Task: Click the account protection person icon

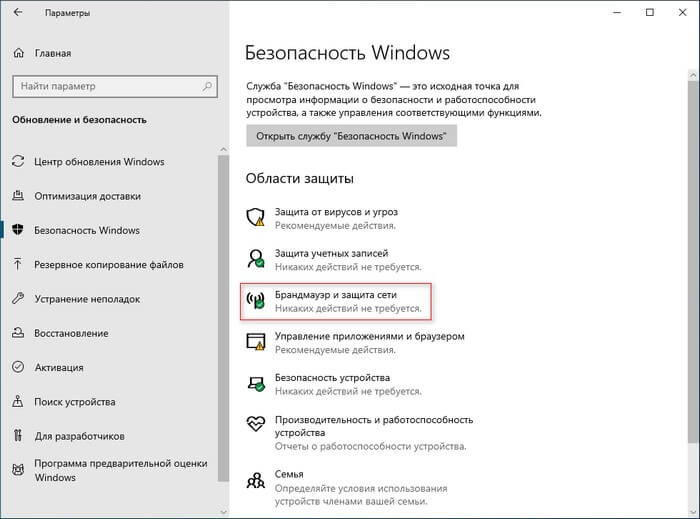Action: point(256,259)
